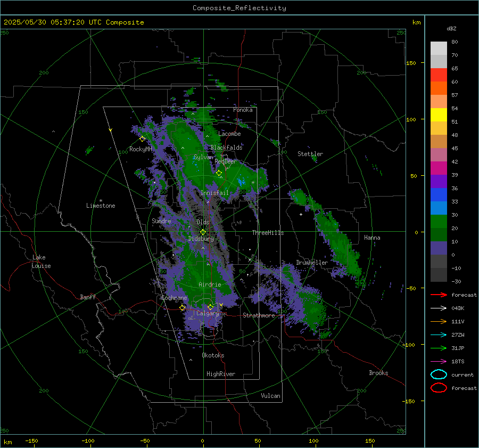This screenshot has width=479, height=448.
Task: Select the light blue 33-30 dBZ swatch
Action: coord(439,208)
